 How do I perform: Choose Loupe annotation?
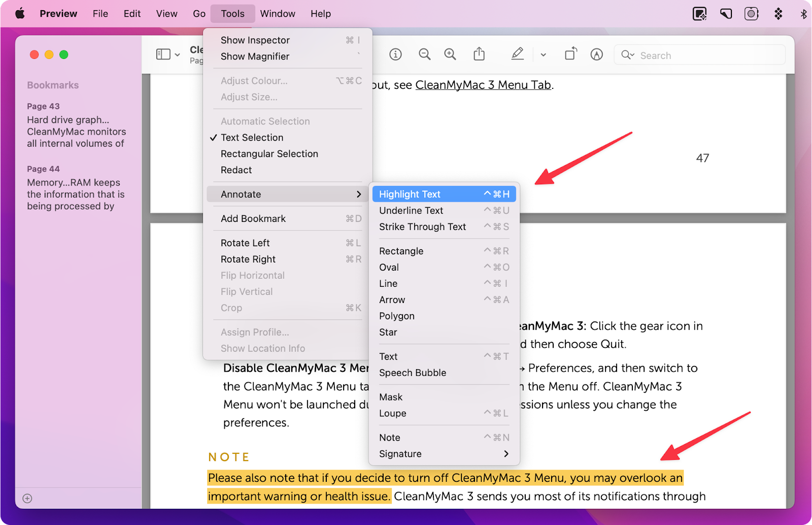click(444, 413)
